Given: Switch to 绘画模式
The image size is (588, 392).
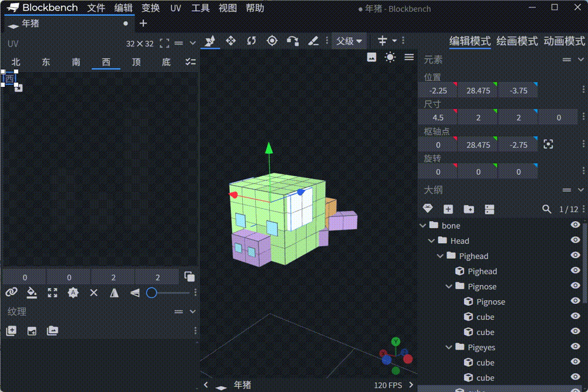Looking at the screenshot, I should [x=517, y=41].
